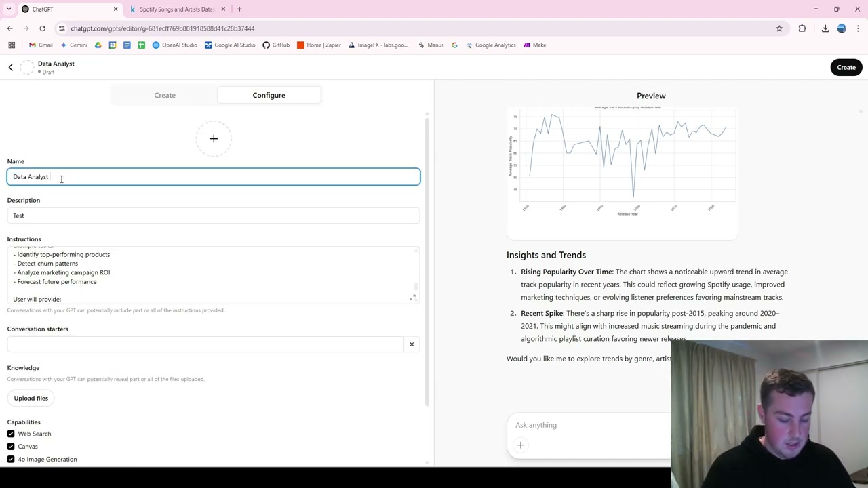Click the green Create button
Image resolution: width=868 pixels, height=488 pixels.
point(846,67)
